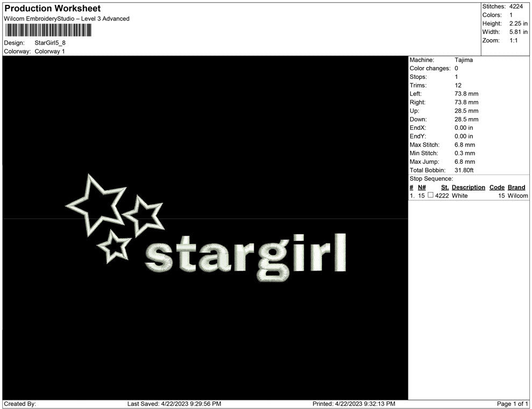Screen dimensions: 532x409
Task: Click the 'Color changes:' label
Action: [430, 68]
